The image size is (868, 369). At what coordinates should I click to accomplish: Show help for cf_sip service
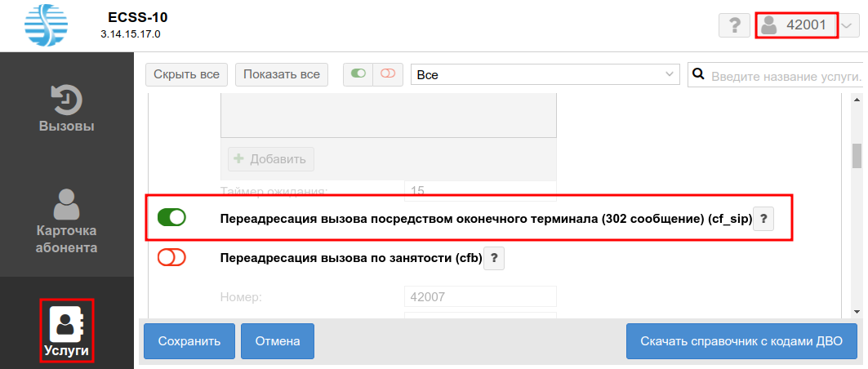tap(763, 219)
